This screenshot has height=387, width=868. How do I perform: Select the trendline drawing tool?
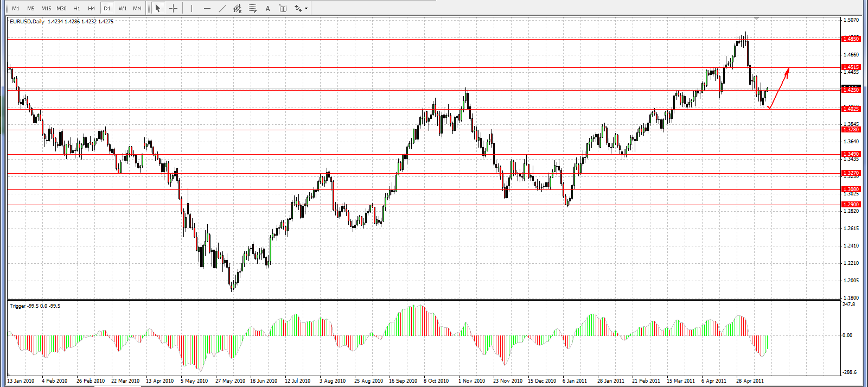pos(222,8)
